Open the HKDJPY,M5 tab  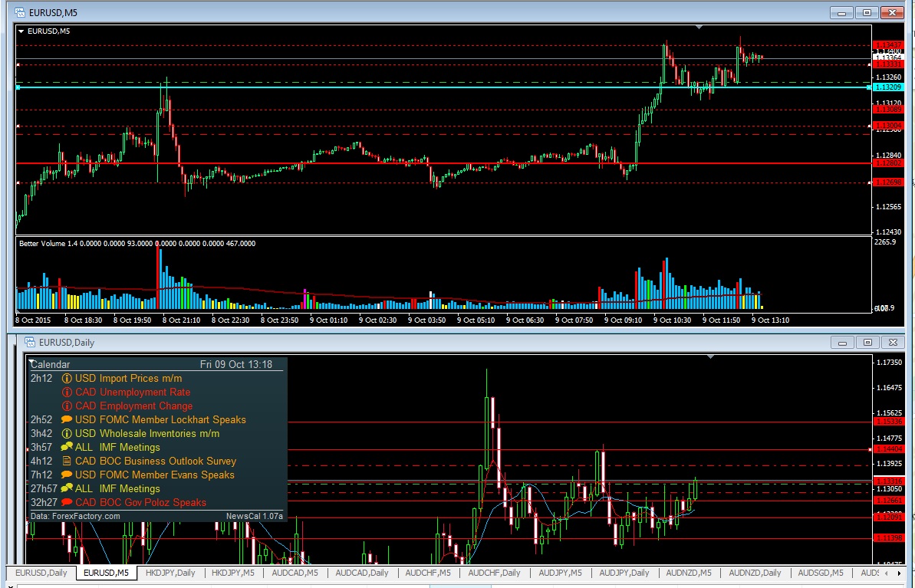click(x=233, y=573)
